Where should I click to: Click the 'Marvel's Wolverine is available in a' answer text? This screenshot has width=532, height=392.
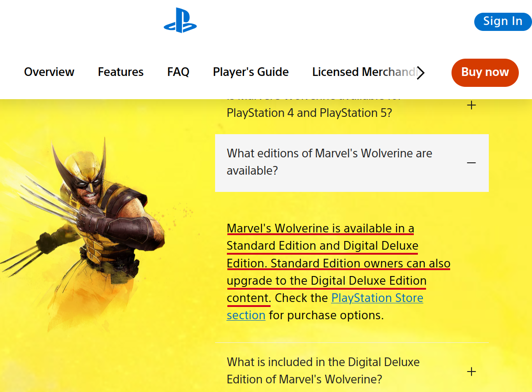click(x=320, y=228)
